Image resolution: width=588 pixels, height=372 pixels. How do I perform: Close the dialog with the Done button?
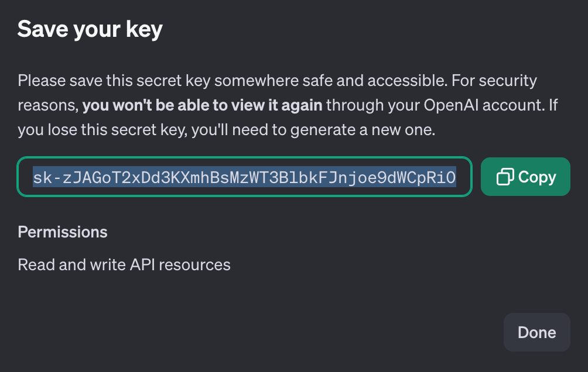click(536, 332)
